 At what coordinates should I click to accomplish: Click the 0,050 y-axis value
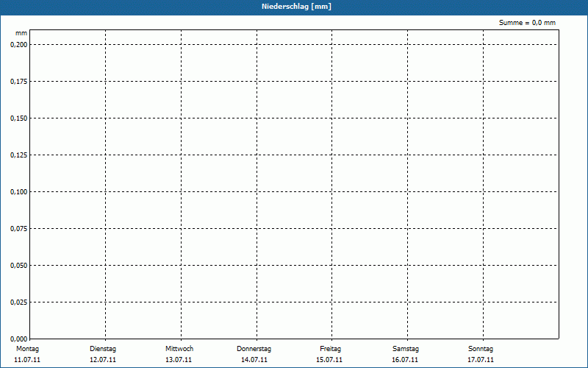(19, 266)
